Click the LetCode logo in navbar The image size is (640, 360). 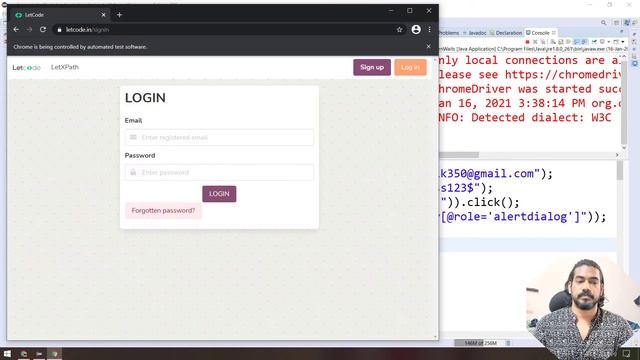click(x=27, y=67)
